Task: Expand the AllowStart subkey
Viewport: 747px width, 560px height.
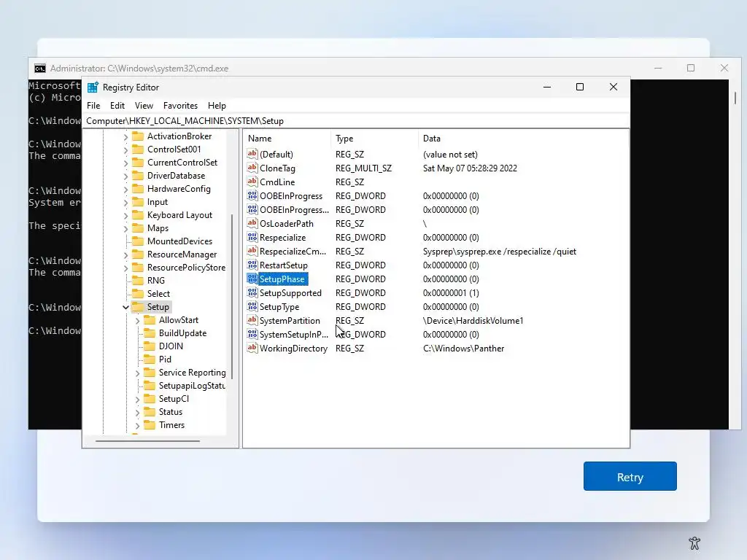Action: (138, 321)
